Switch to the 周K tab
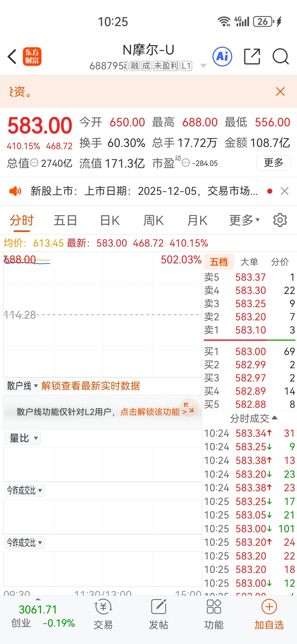 tap(153, 220)
